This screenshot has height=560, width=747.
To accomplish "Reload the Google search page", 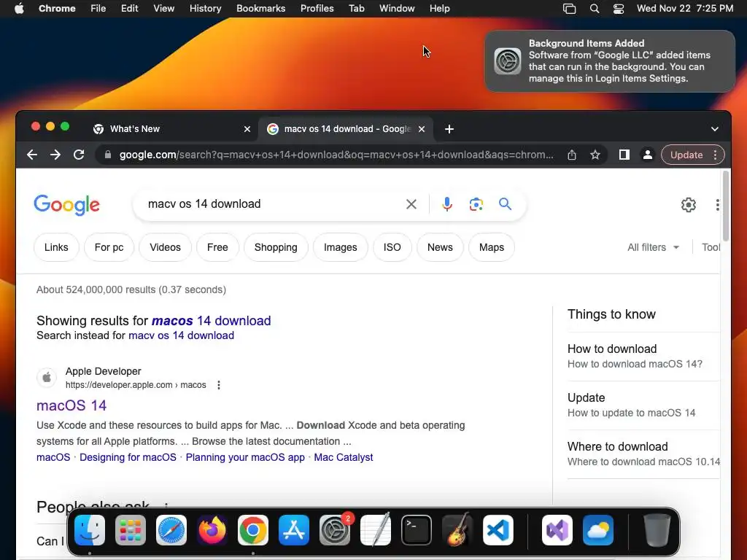I will 79,155.
